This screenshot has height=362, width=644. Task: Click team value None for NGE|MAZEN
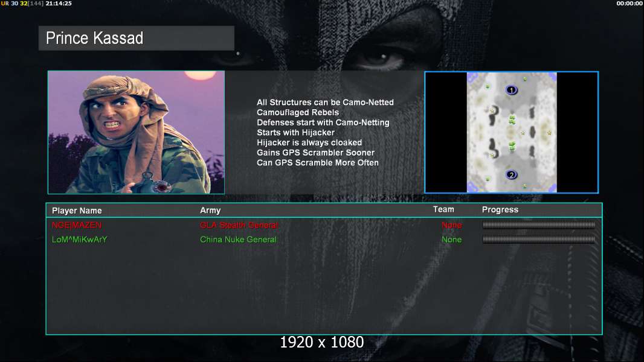click(x=452, y=225)
